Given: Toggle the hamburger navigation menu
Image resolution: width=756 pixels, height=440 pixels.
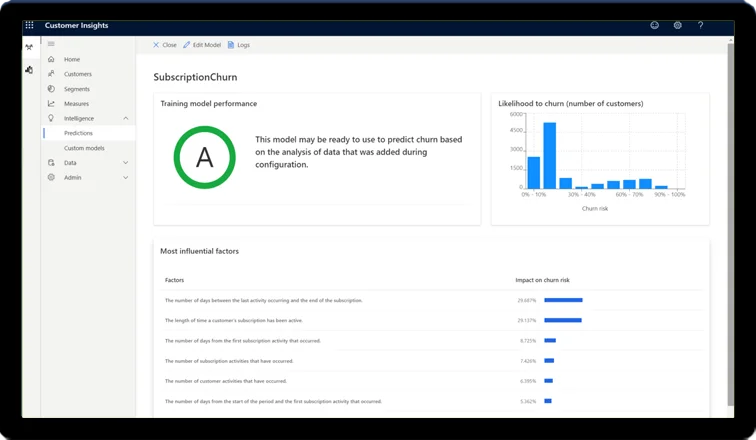Looking at the screenshot, I should 51,44.
